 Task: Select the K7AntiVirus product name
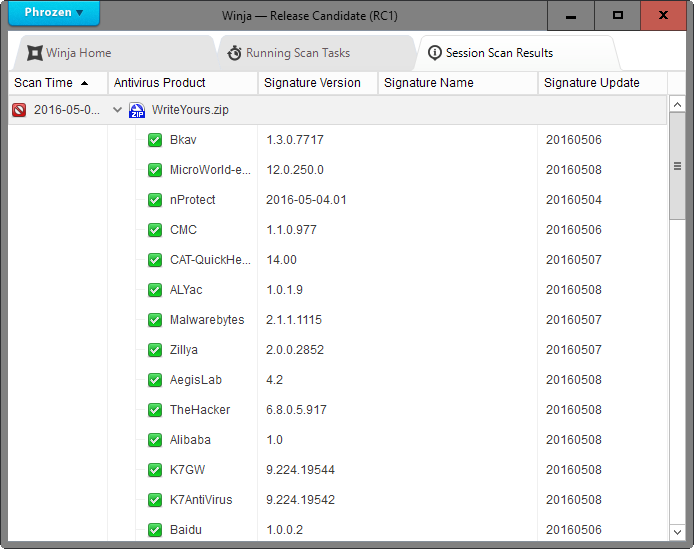[x=201, y=500]
